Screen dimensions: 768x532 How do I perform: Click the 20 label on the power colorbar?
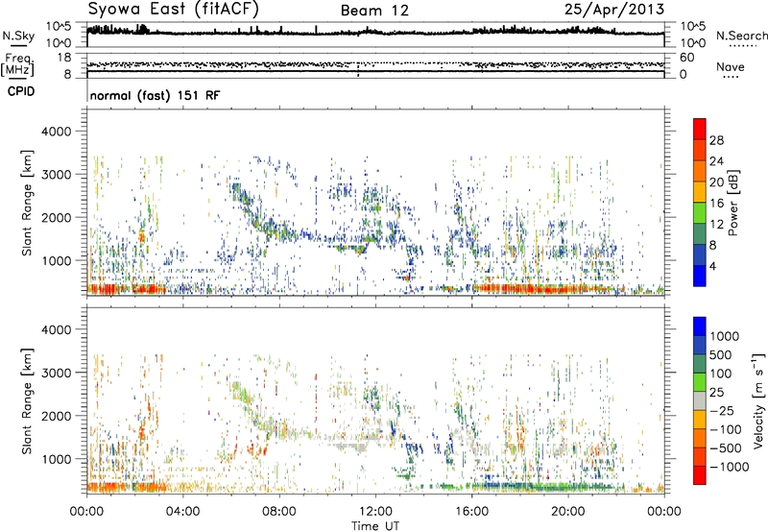716,182
